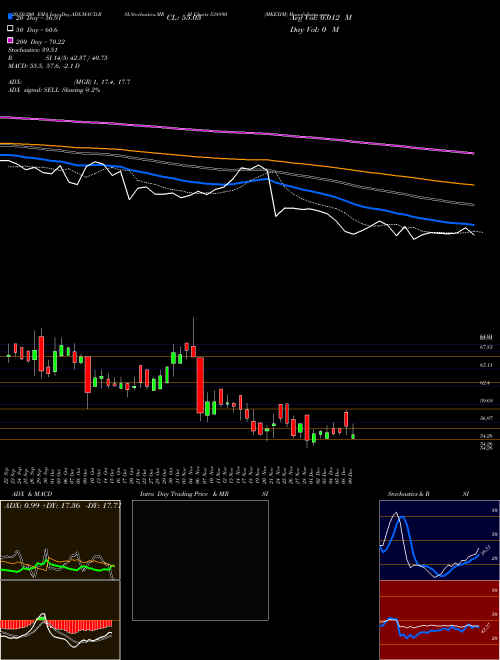Click the white 50 Day legend swatch

tap(10, 28)
